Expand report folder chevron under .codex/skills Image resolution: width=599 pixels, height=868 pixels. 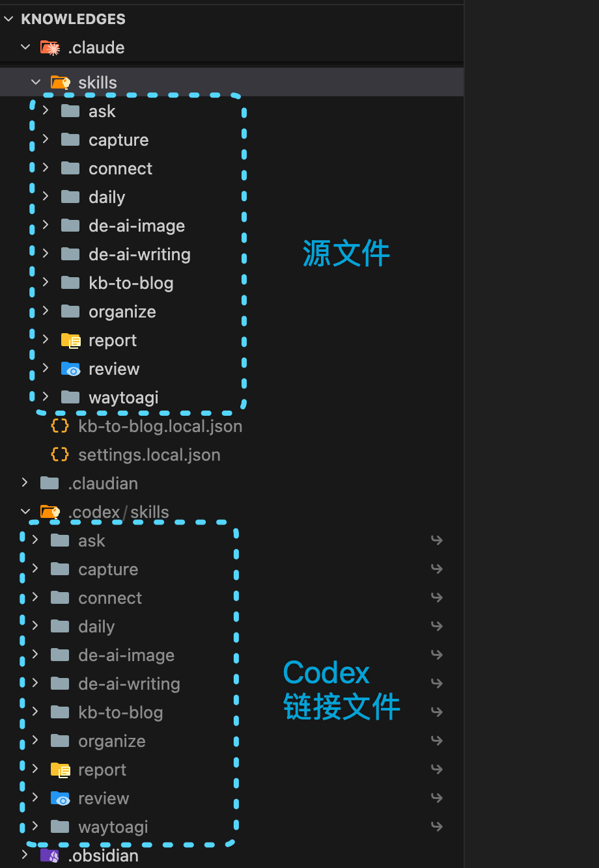35,770
